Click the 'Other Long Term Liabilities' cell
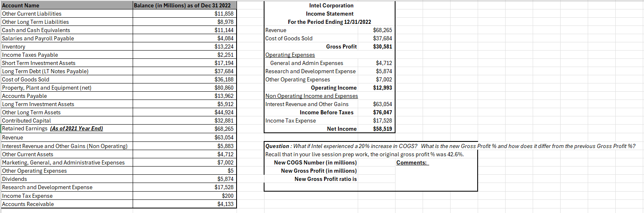The image size is (644, 213). (x=67, y=22)
